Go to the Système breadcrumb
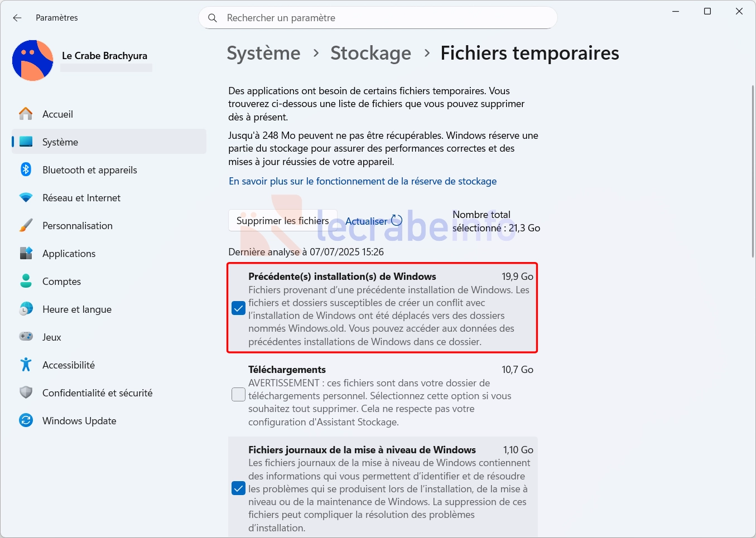This screenshot has width=756, height=538. [x=263, y=53]
